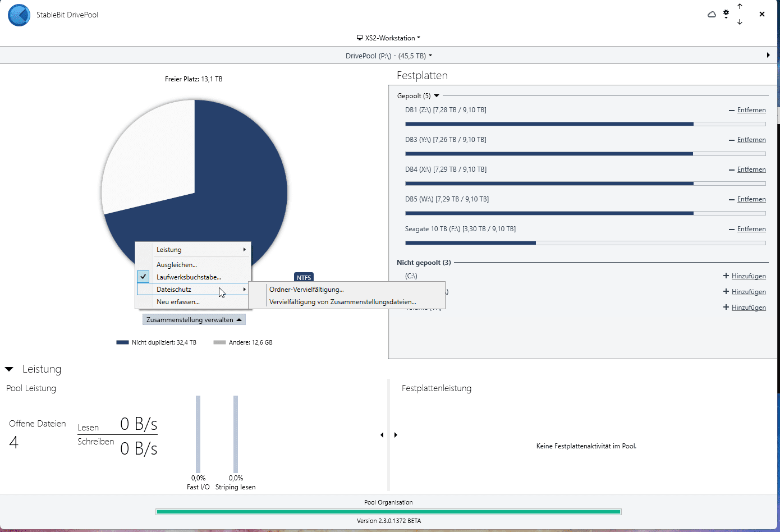
Task: Click the minus icon beside DB5 Entfernen
Action: 732,200
